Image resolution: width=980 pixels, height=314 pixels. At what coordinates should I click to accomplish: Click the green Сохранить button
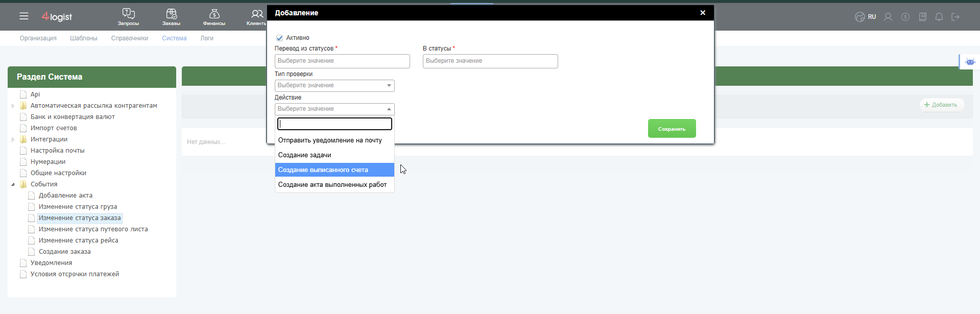click(x=672, y=129)
